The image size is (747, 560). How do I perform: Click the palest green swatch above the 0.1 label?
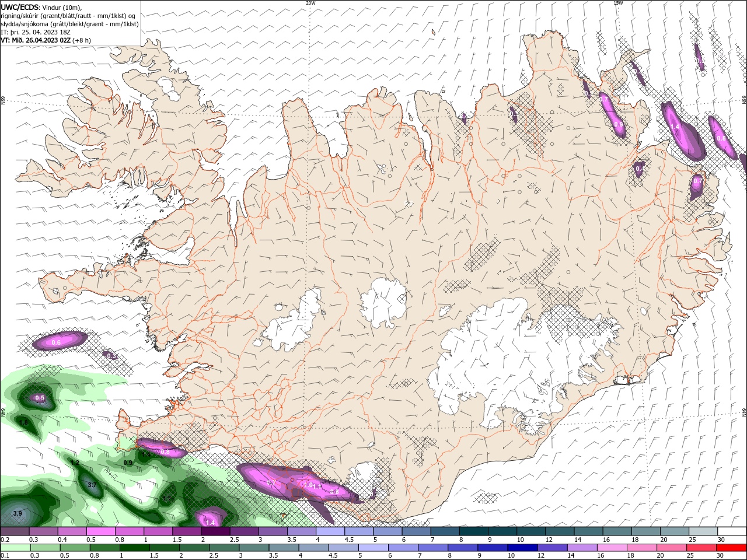[x=16, y=548]
